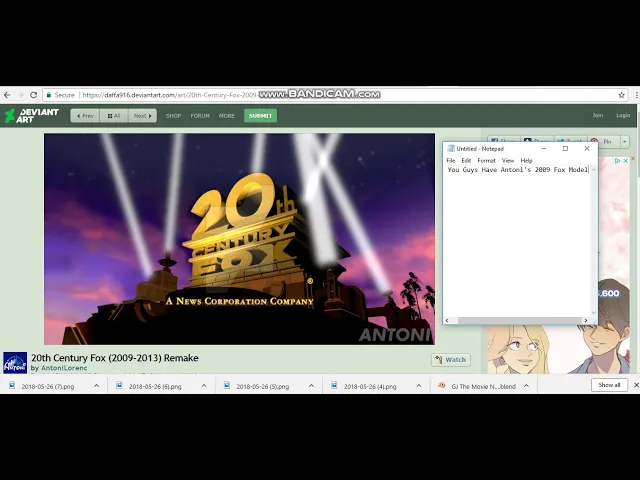Open Notepad Help menu
The height and width of the screenshot is (480, 640).
[527, 160]
